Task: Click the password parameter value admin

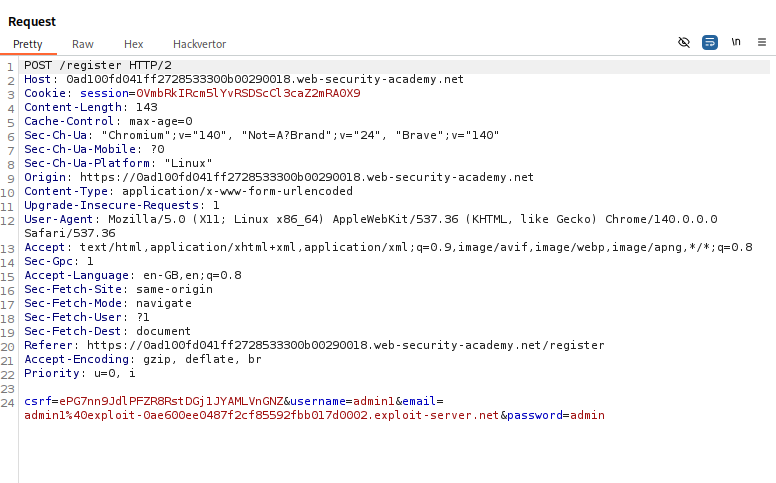Action: (x=586, y=415)
